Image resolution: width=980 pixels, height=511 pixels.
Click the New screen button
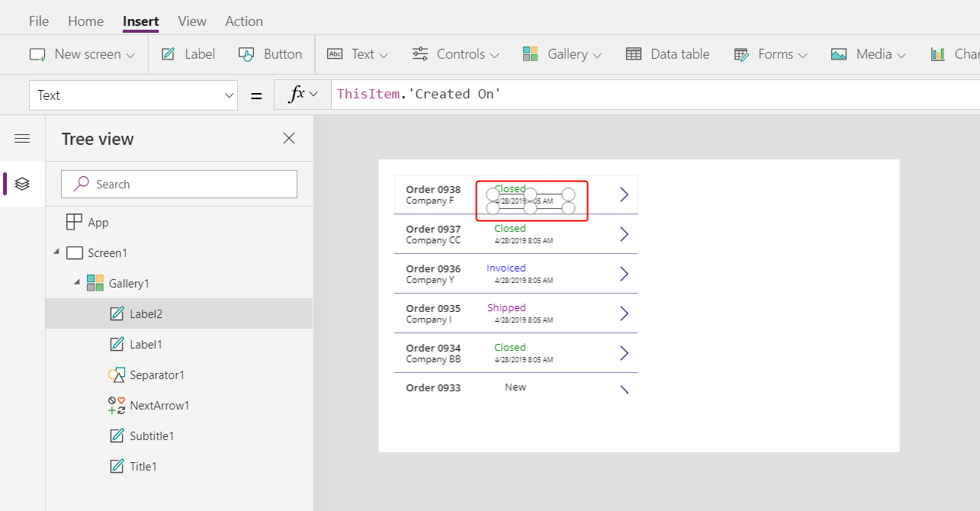coord(82,54)
